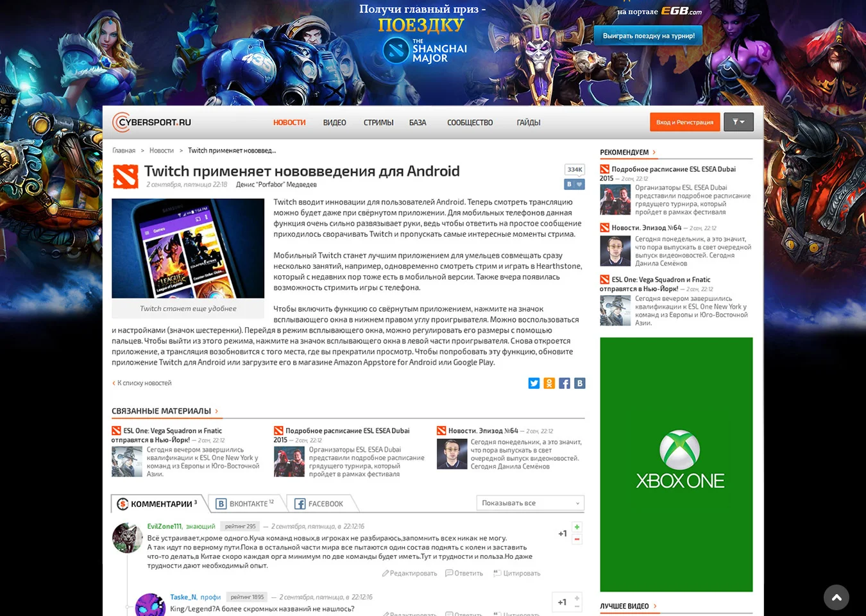Image resolution: width=866 pixels, height=616 pixels.
Task: Switch to the ВКОНТАКТЕ comments tab
Action: click(245, 504)
